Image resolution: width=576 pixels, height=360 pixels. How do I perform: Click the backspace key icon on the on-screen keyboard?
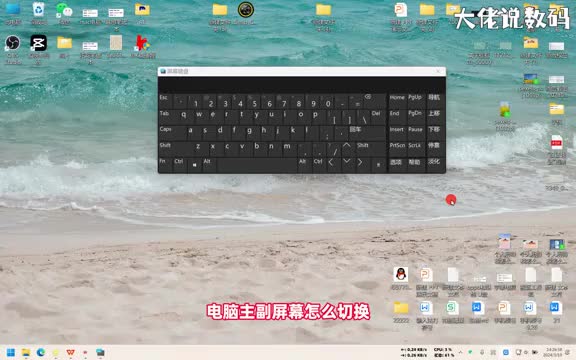click(367, 97)
